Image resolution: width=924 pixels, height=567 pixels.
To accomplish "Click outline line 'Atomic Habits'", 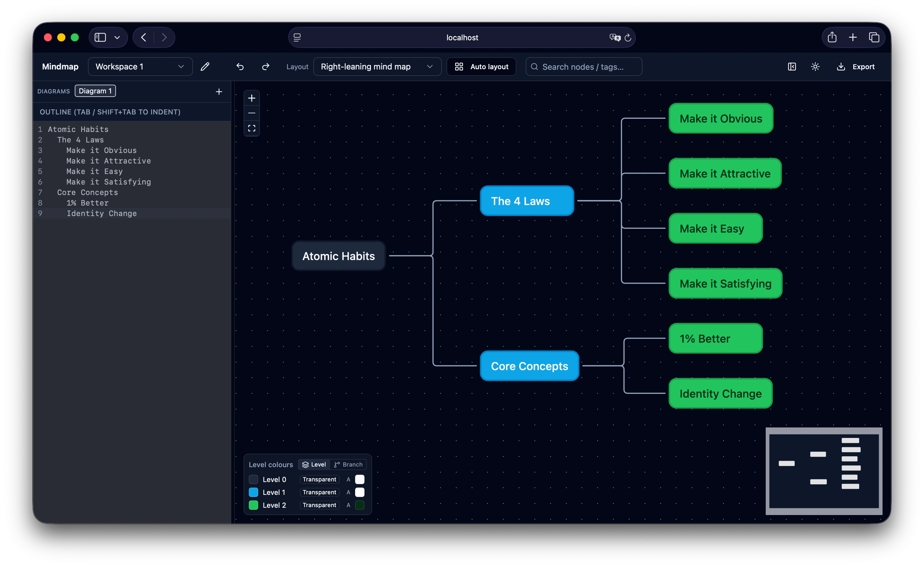I will [x=78, y=129].
